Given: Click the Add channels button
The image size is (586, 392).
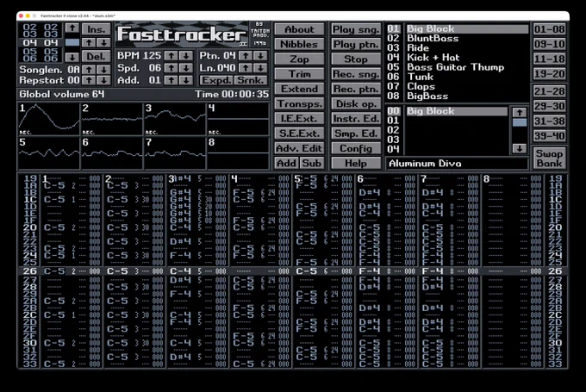Looking at the screenshot, I should (286, 164).
